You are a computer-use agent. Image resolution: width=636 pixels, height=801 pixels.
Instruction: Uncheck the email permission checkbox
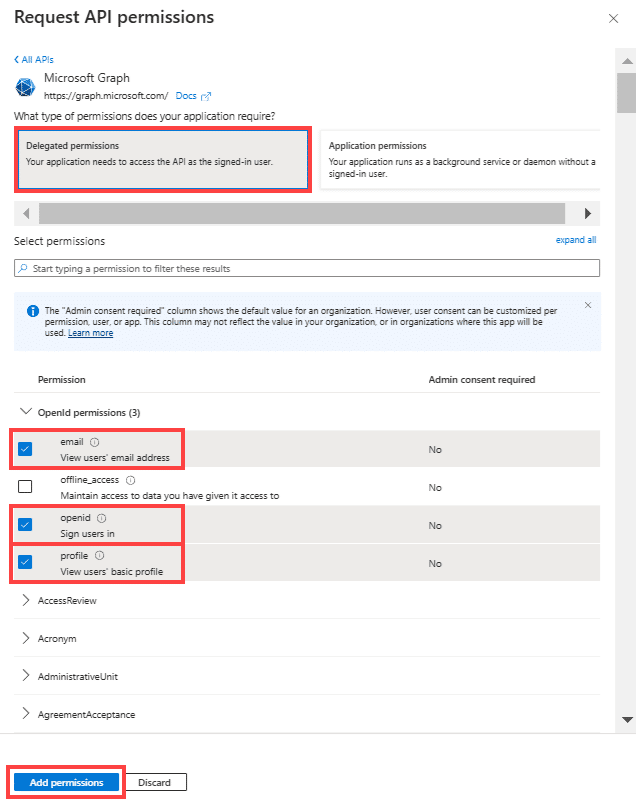point(25,449)
